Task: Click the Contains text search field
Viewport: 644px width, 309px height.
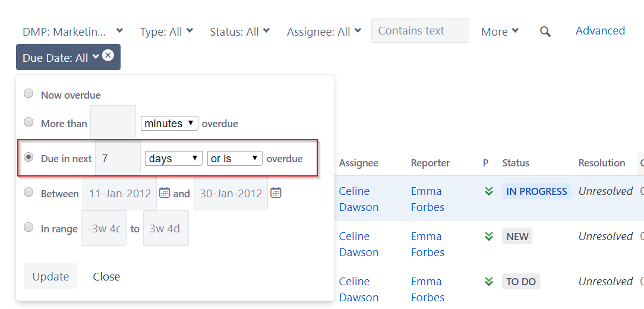Action: tap(420, 30)
